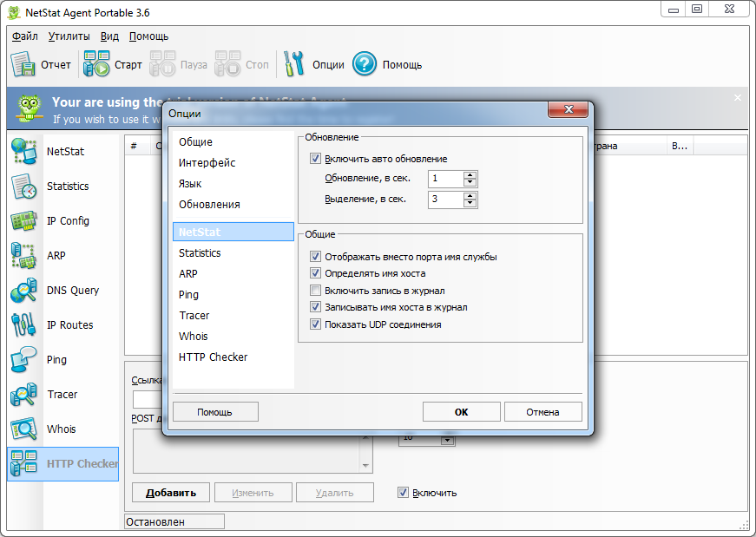Click the Старт start monitoring icon

click(96, 64)
